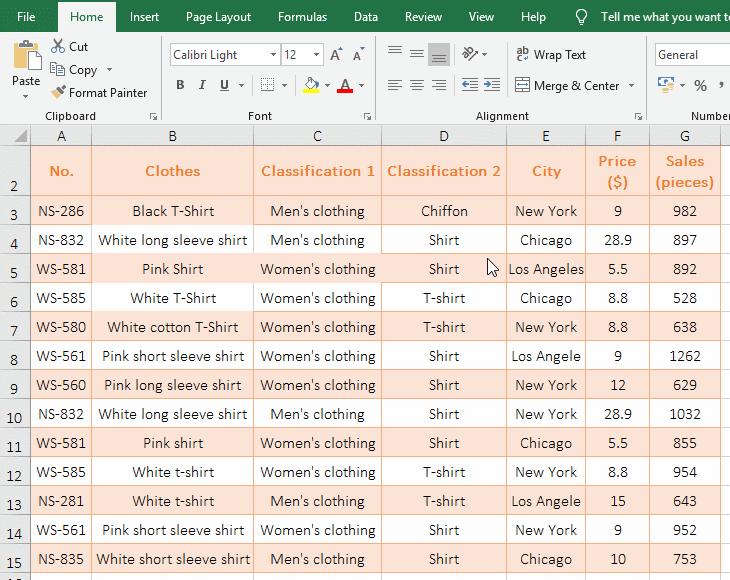Toggle Wrap Text for the cell

pos(550,55)
